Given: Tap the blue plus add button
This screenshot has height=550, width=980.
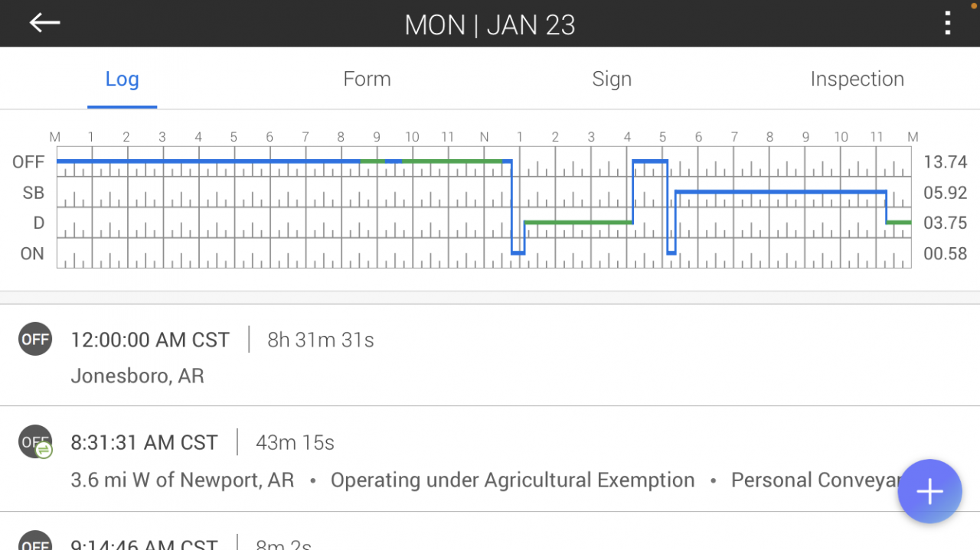Looking at the screenshot, I should point(929,492).
